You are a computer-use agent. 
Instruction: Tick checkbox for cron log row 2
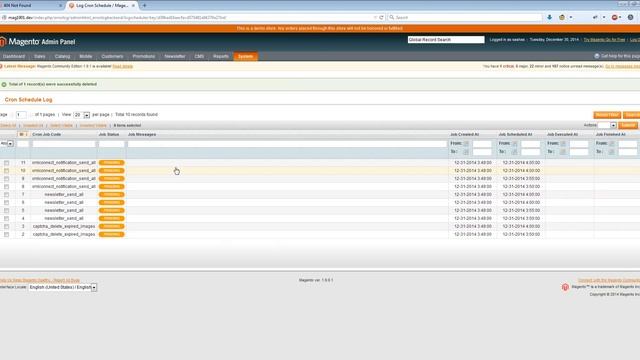[7, 235]
